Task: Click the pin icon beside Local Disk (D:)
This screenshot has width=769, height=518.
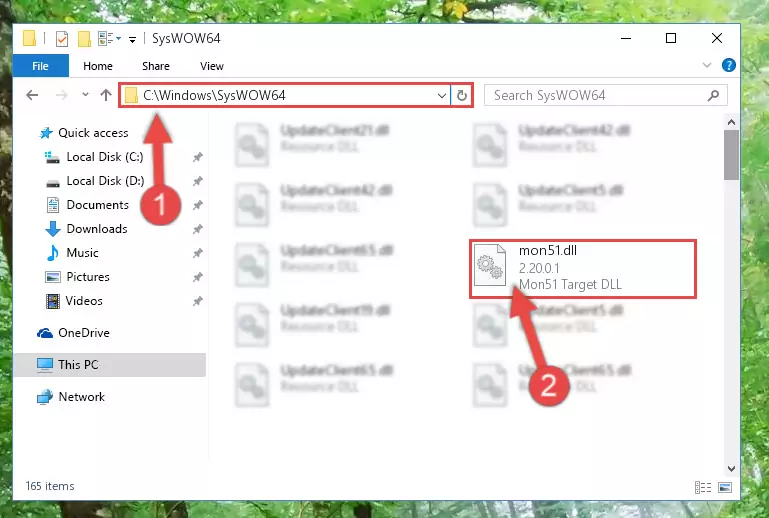Action: (x=198, y=181)
